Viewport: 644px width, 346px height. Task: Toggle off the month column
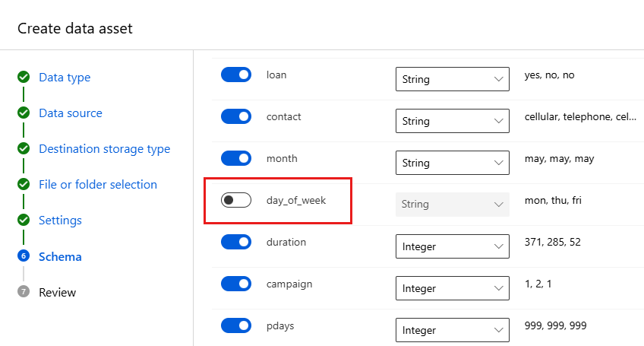tap(235, 158)
